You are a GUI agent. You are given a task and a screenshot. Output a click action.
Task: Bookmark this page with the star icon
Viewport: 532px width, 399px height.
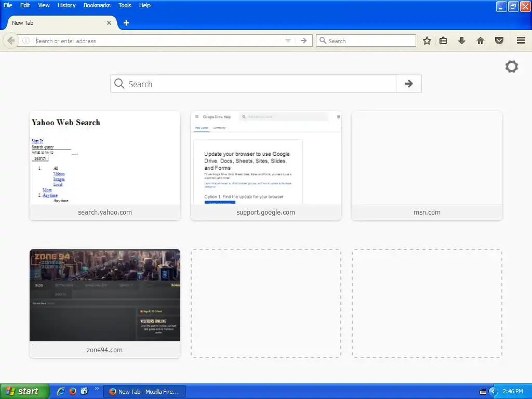(x=427, y=41)
